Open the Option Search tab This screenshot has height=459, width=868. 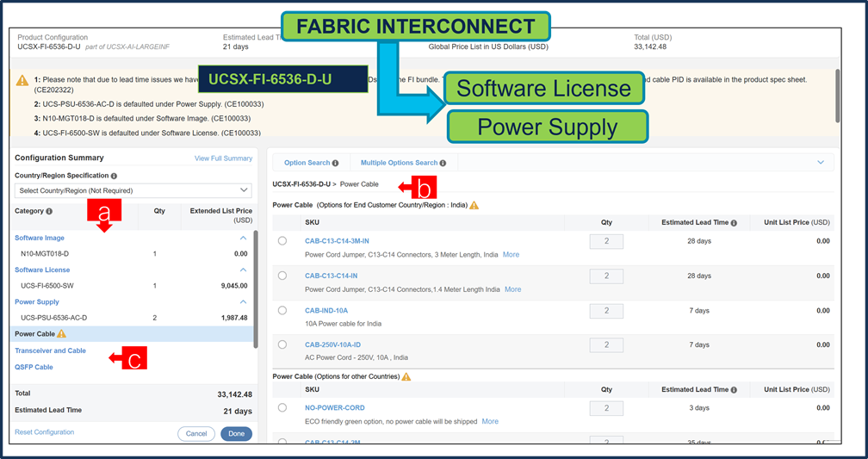point(311,164)
